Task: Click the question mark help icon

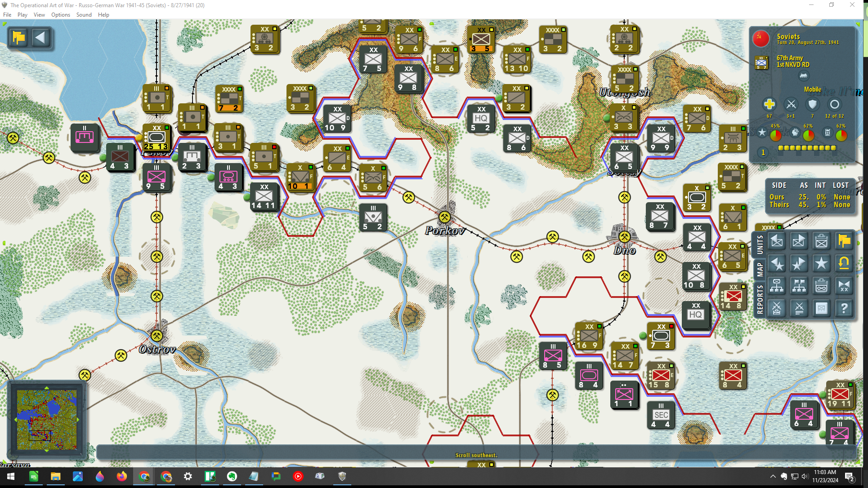Action: (844, 308)
